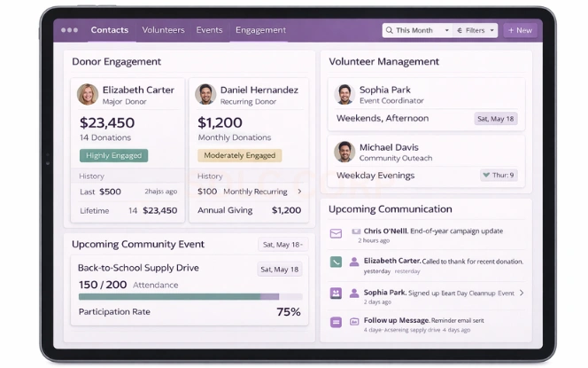The image size is (588, 368).
Task: Click the attendance progress bar
Action: tap(190, 297)
